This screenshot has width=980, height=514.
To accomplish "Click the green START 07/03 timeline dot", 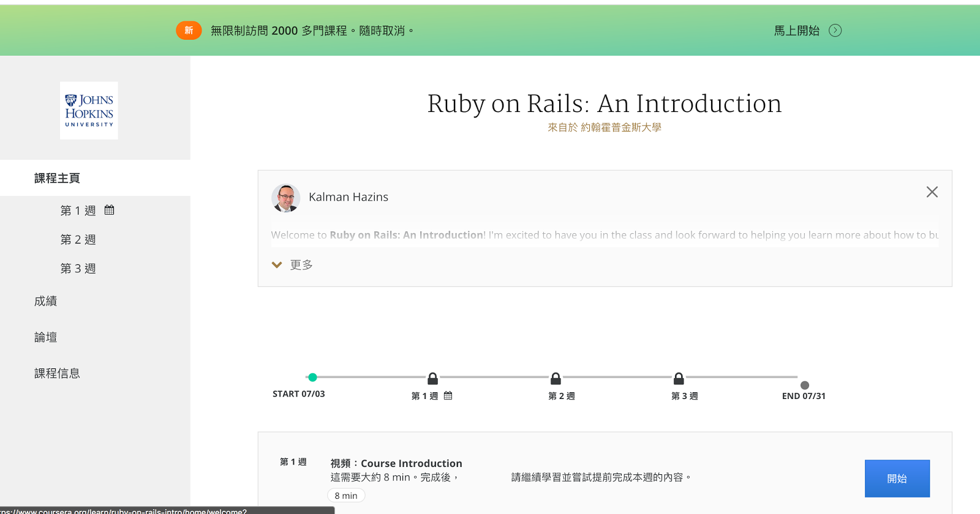I will [x=312, y=377].
